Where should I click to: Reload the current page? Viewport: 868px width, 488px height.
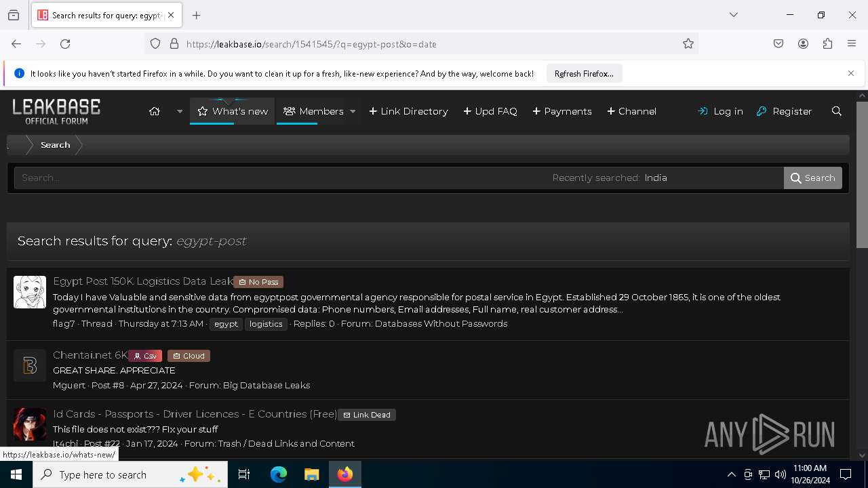65,44
